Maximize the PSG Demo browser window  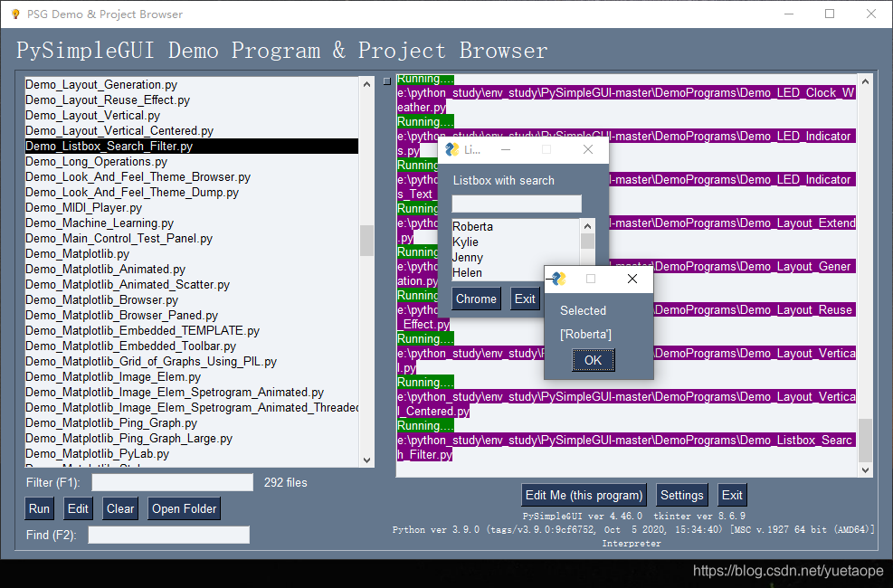[x=830, y=14]
